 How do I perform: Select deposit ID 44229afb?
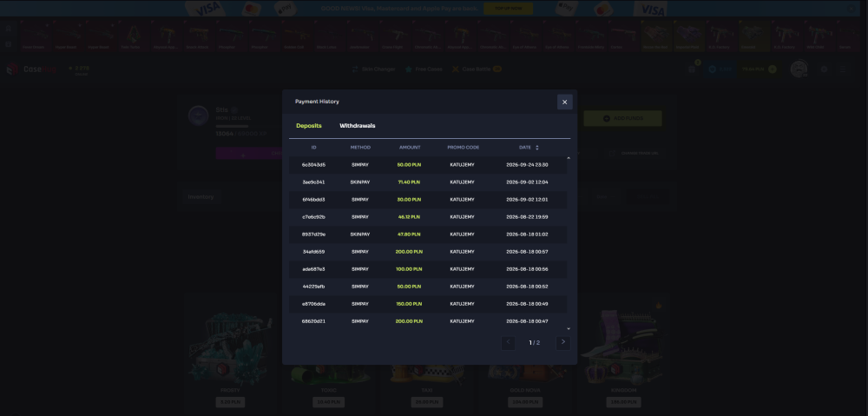pyautogui.click(x=314, y=287)
